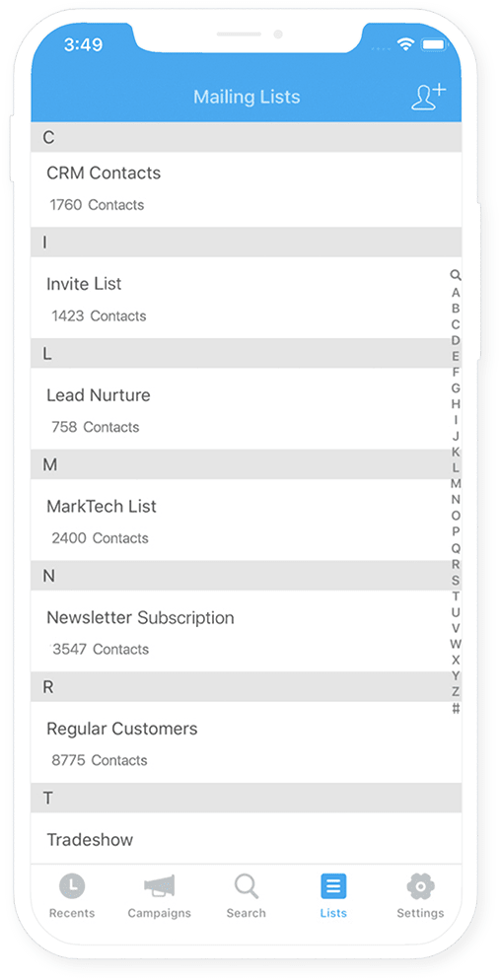Open the Recents clock icon
The width and height of the screenshot is (500, 980).
[72, 885]
